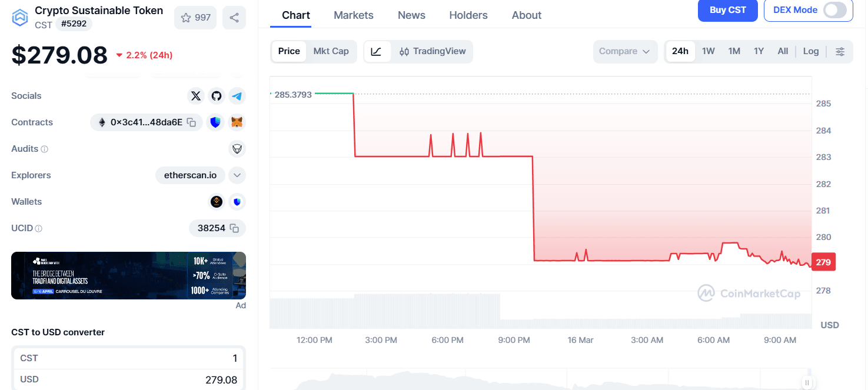Switch to the Markets tab
This screenshot has height=390, width=868.
(x=353, y=15)
